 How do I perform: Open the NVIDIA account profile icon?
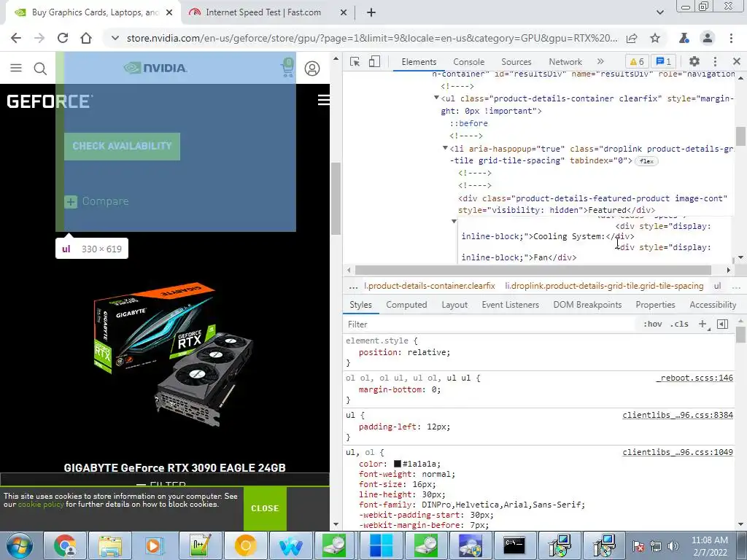(312, 69)
